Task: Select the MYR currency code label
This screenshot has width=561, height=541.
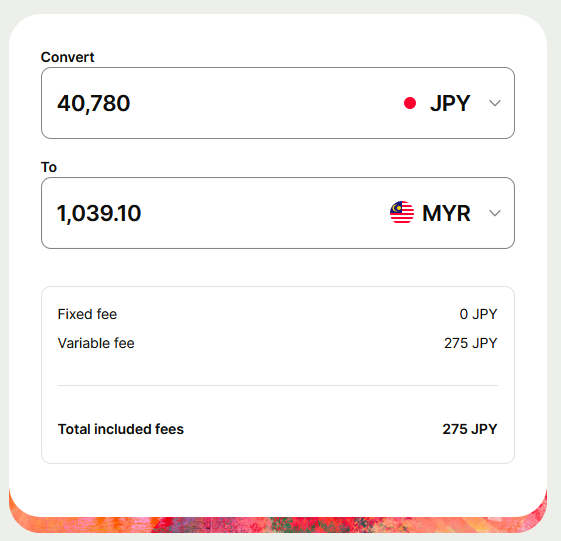Action: tap(446, 213)
